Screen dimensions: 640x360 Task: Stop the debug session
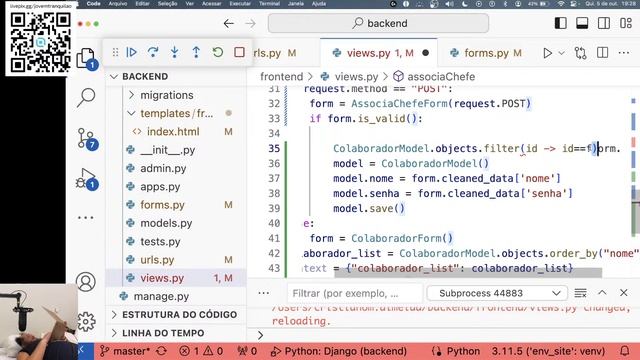coord(240,52)
